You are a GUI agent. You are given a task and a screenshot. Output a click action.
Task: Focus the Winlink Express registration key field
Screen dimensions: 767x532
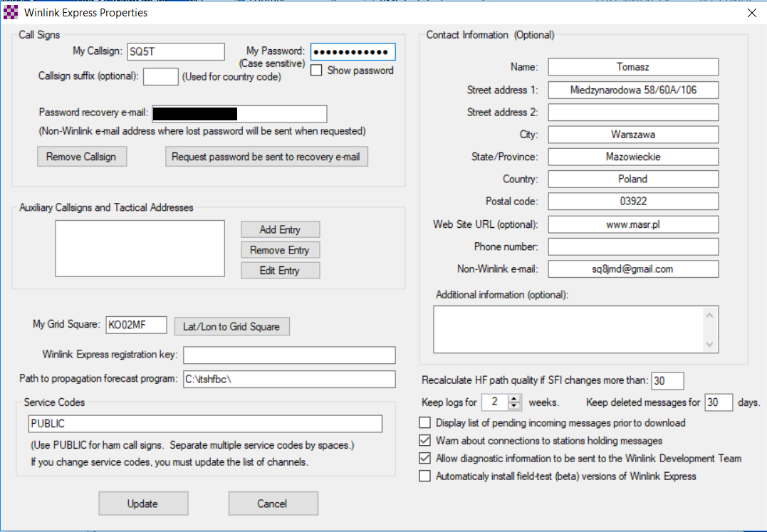[289, 355]
